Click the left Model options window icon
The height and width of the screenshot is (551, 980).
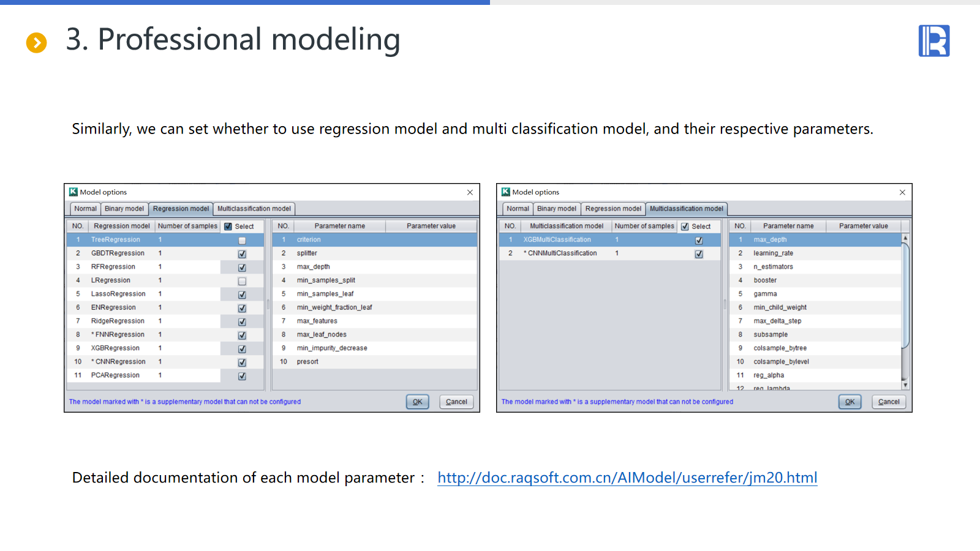click(73, 192)
